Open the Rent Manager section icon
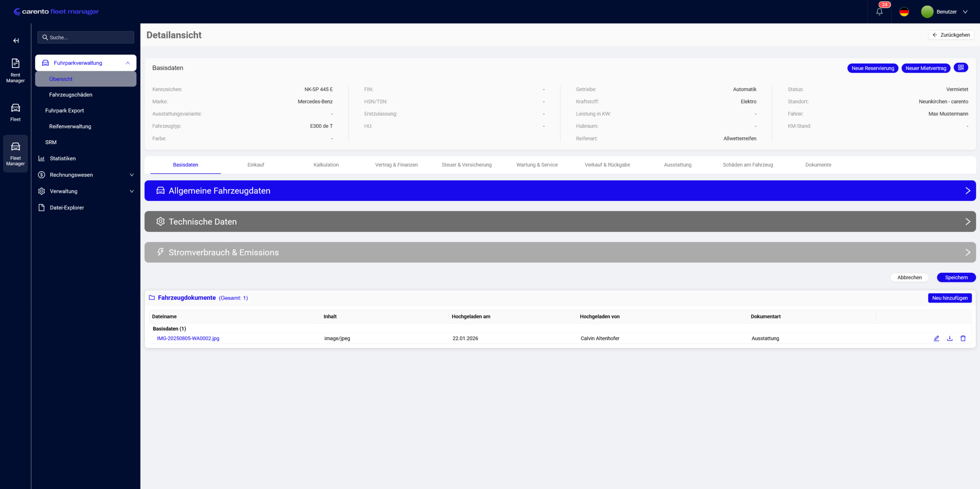Image resolution: width=980 pixels, height=489 pixels. click(15, 70)
